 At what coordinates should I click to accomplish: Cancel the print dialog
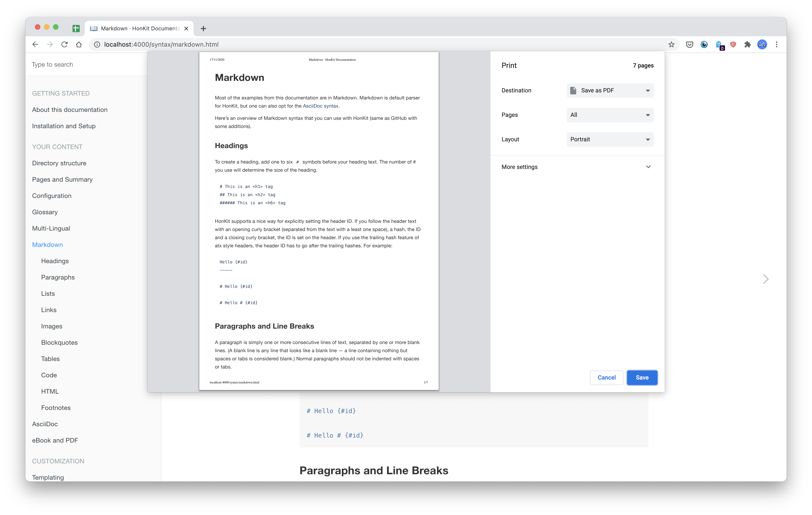[x=606, y=378]
